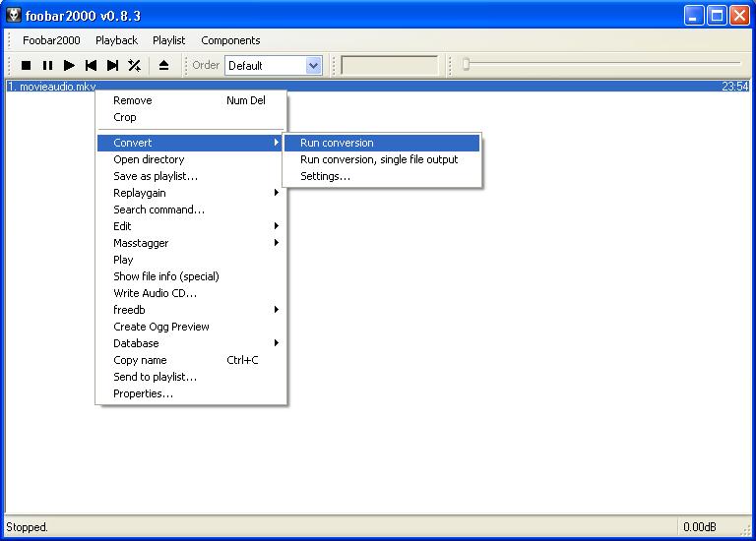Click the Stopped. status text
This screenshot has height=541, width=756.
[27, 527]
